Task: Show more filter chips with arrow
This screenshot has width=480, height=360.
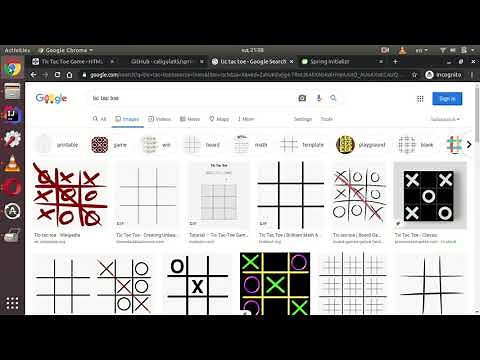Action: [469, 145]
